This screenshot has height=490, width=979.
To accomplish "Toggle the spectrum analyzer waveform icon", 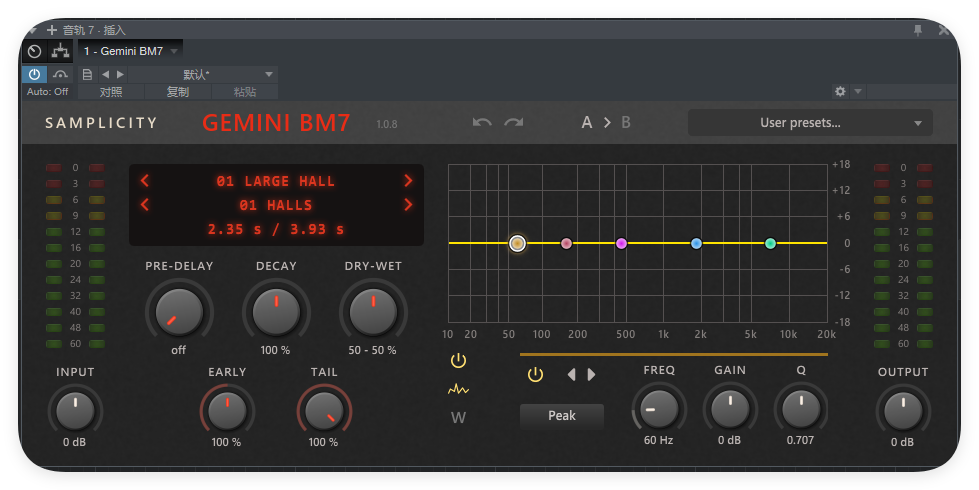I will 458,390.
